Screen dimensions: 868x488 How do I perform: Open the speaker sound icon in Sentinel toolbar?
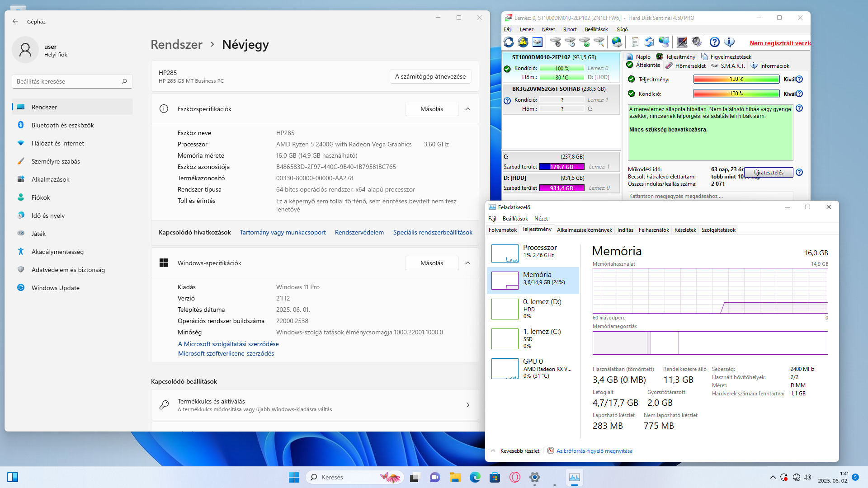click(697, 42)
